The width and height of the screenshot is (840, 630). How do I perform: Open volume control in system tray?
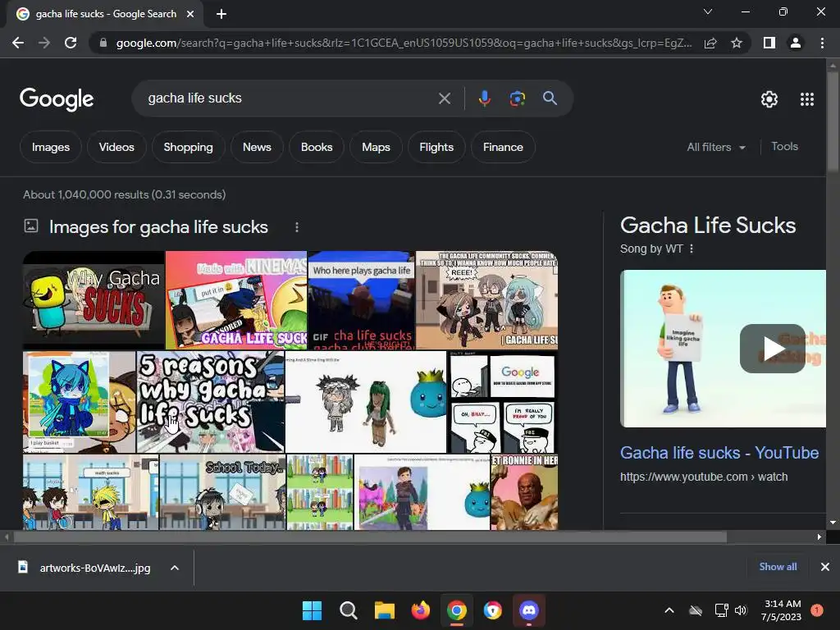tap(741, 610)
